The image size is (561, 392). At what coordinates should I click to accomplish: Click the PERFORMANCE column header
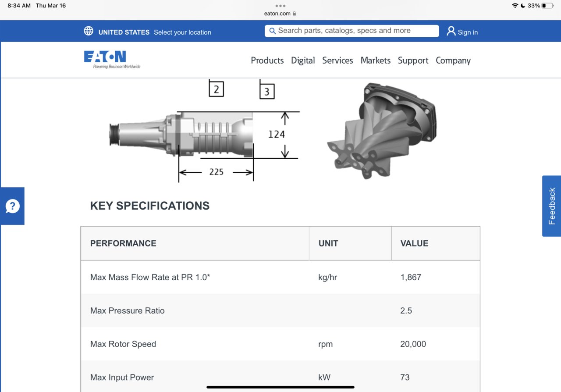tap(123, 243)
